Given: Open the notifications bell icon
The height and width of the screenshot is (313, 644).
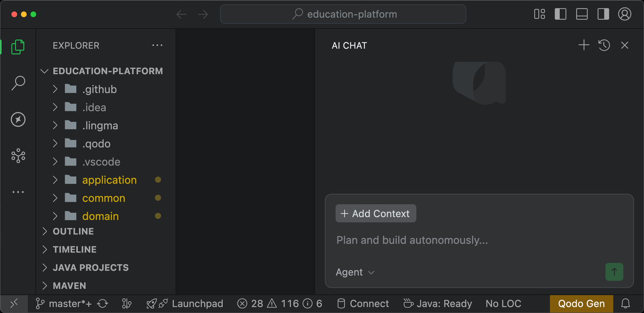Looking at the screenshot, I should point(626,304).
